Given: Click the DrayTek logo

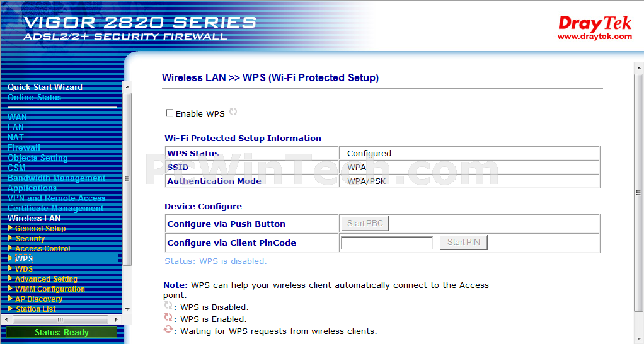Looking at the screenshot, I should (x=595, y=23).
